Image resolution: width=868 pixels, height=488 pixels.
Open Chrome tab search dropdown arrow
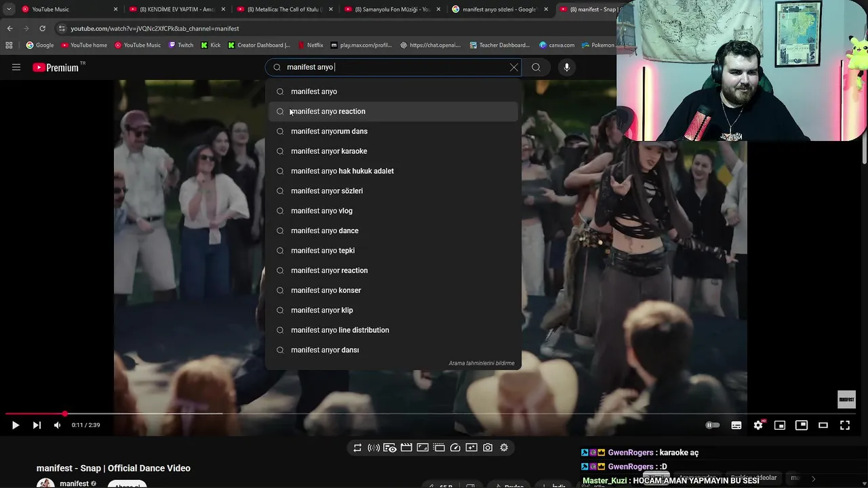point(9,9)
